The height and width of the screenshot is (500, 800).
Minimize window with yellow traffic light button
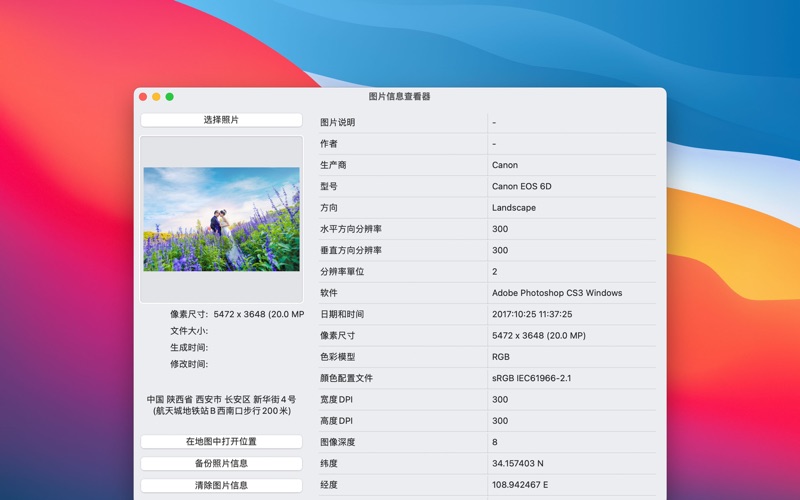pyautogui.click(x=156, y=97)
